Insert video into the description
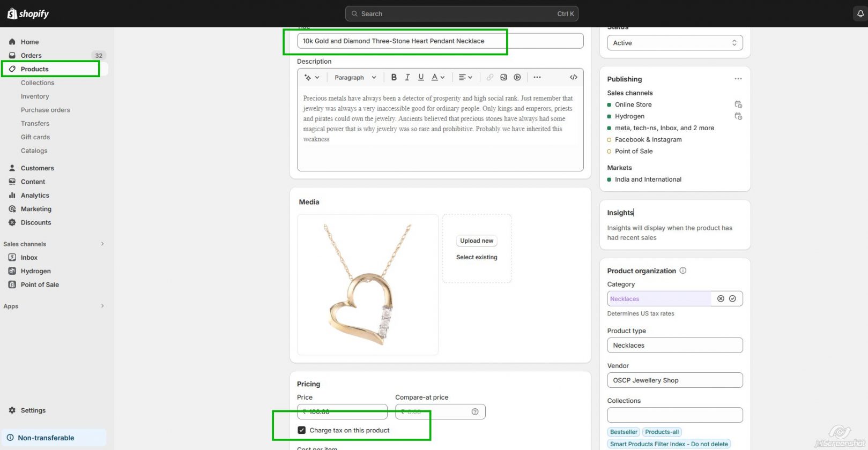This screenshot has height=450, width=868. coord(517,77)
